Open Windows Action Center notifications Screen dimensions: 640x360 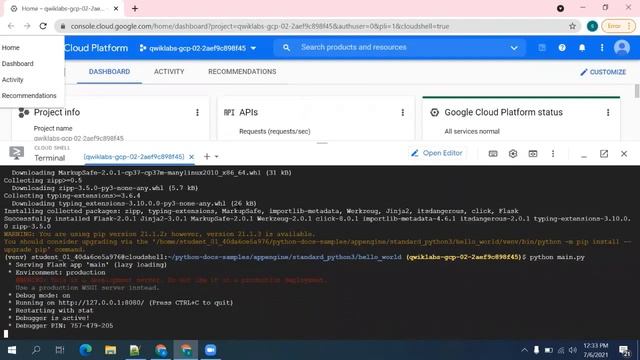click(624, 350)
